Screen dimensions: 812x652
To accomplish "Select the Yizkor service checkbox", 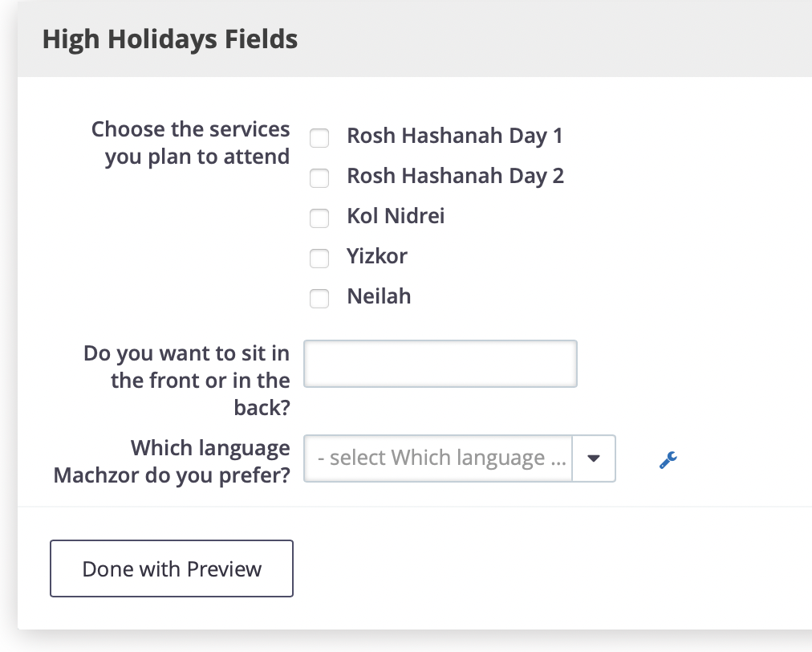I will [x=319, y=258].
